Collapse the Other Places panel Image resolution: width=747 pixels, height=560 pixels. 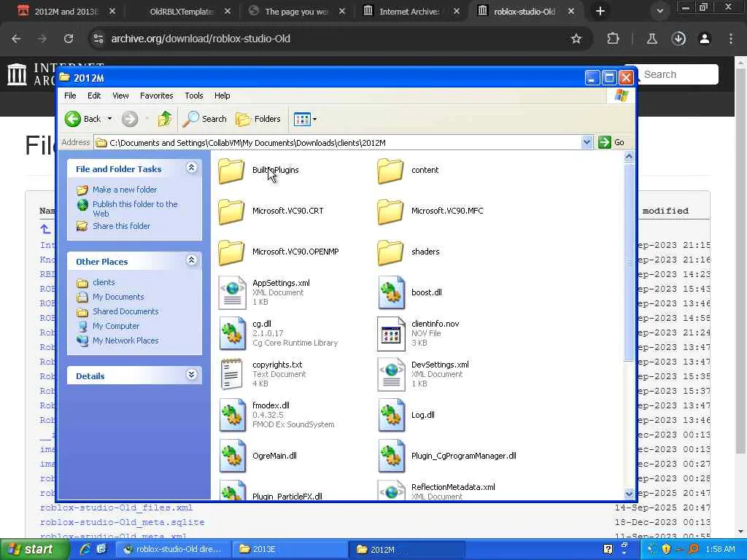click(x=192, y=260)
